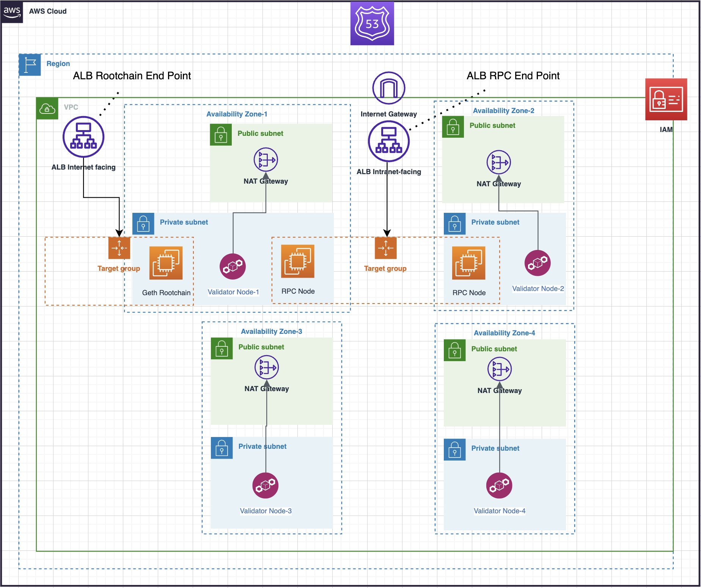Click the NAT Gateway icon in Availability Zone-2
Image resolution: width=701 pixels, height=588 pixels.
(x=499, y=162)
